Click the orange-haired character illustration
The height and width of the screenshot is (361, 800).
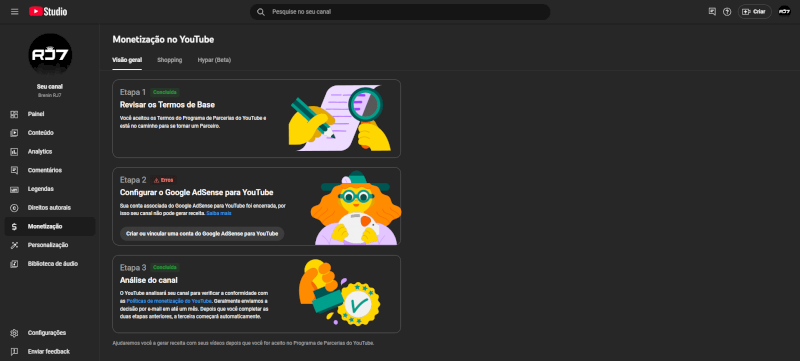coord(355,208)
